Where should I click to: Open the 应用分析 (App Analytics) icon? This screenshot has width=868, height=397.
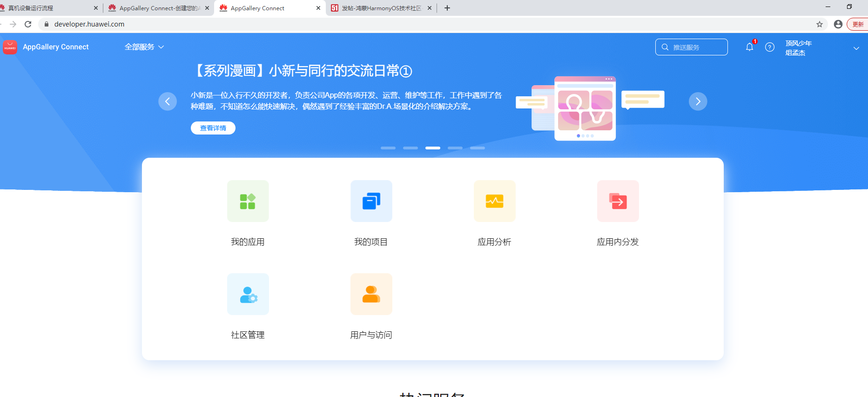pyautogui.click(x=494, y=201)
